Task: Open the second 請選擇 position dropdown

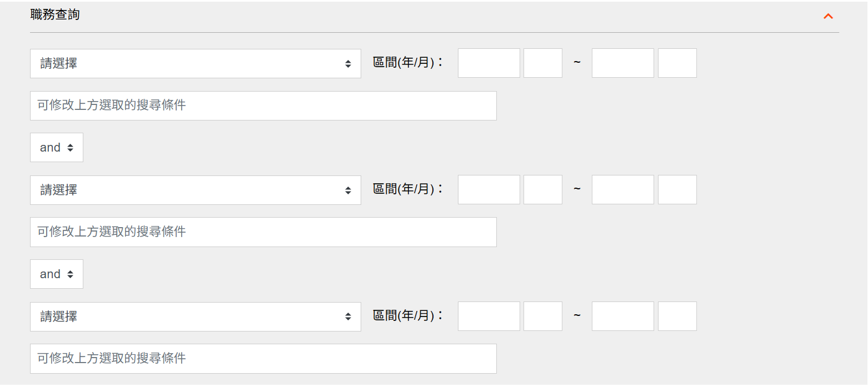Action: (x=195, y=190)
